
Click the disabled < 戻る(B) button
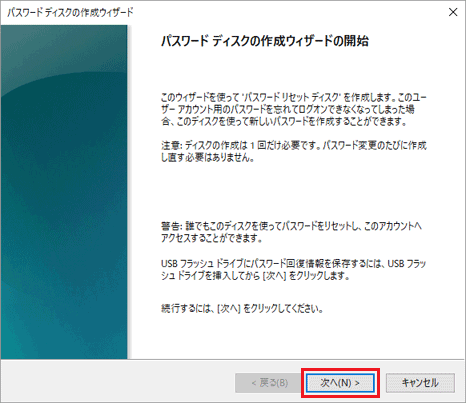269,383
